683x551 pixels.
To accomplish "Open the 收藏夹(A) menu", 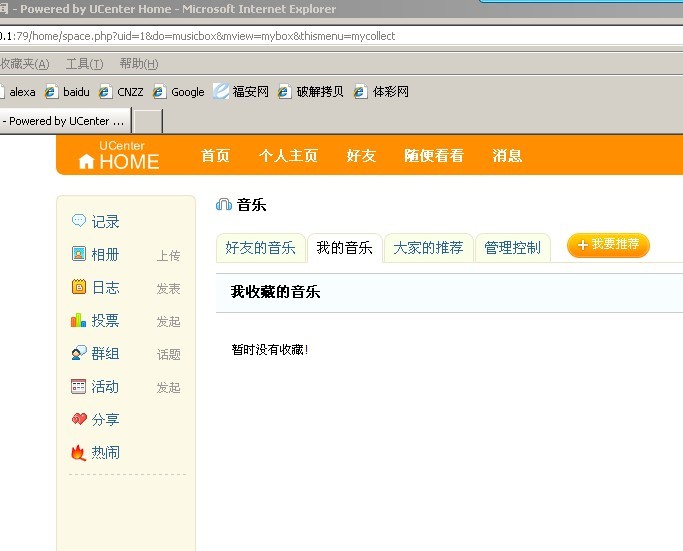I will [x=25, y=64].
